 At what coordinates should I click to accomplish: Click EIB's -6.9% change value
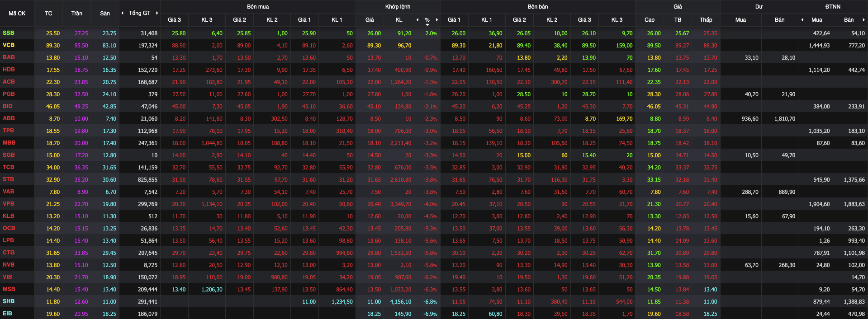[430, 314]
